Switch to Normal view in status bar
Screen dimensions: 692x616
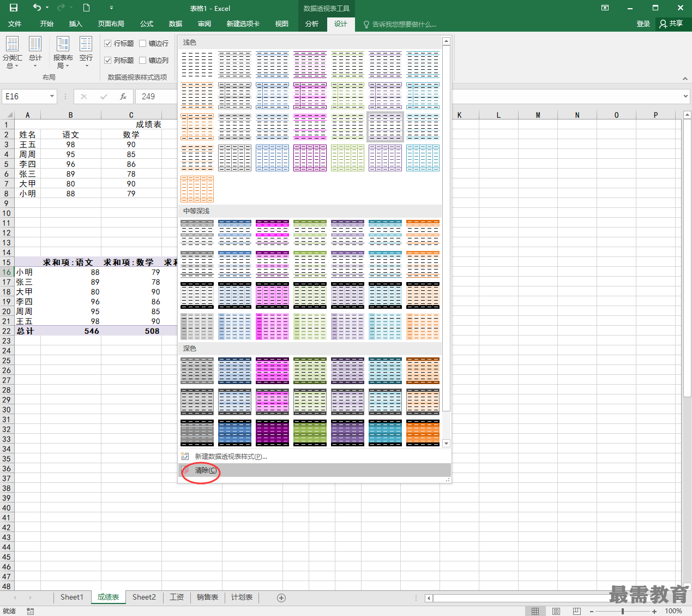point(535,611)
